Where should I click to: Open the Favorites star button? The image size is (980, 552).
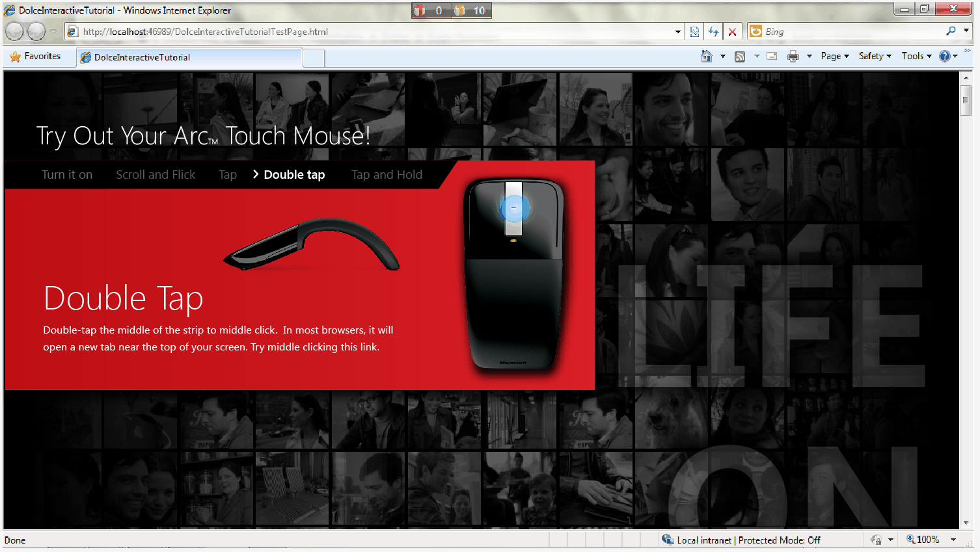[36, 57]
